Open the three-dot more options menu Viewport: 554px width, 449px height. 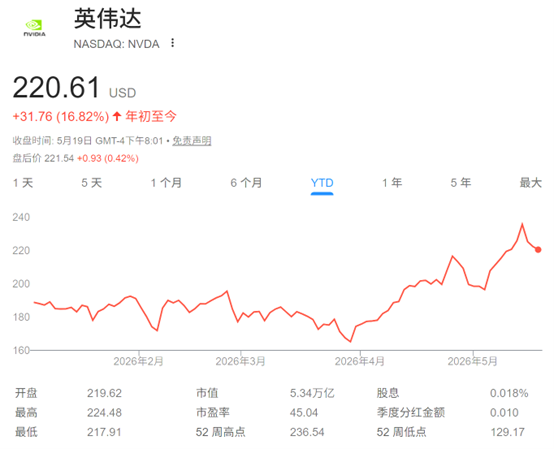pyautogui.click(x=172, y=43)
